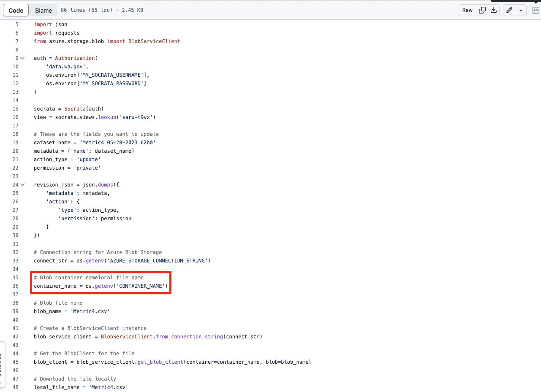541x392 pixels.
Task: Select line number 48
Action: pyautogui.click(x=16, y=387)
